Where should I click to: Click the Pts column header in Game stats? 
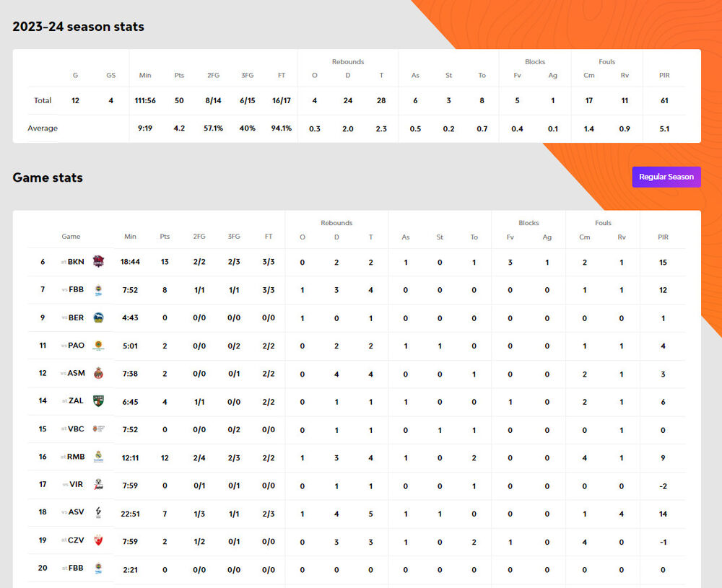tap(165, 237)
